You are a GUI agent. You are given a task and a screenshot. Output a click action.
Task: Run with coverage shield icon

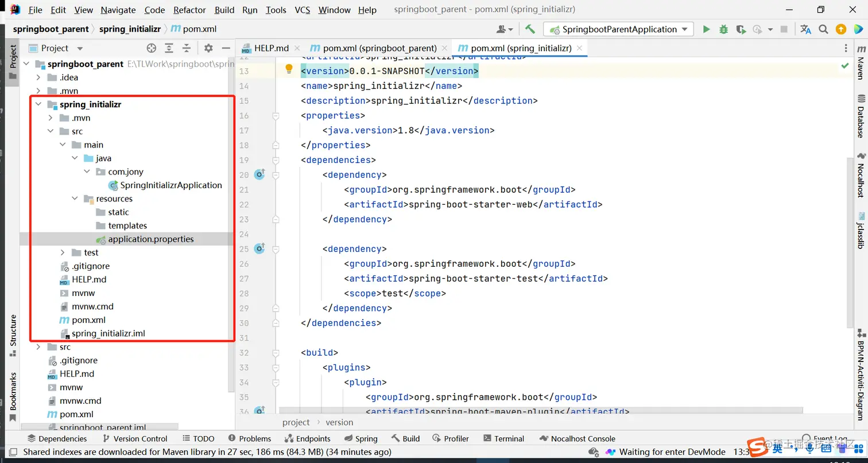(x=741, y=29)
